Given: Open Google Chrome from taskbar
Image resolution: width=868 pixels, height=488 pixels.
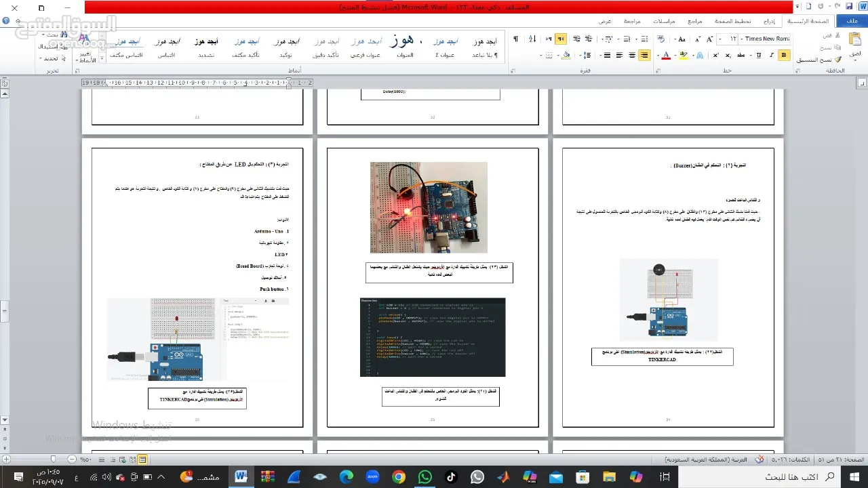Looking at the screenshot, I should coord(399,477).
